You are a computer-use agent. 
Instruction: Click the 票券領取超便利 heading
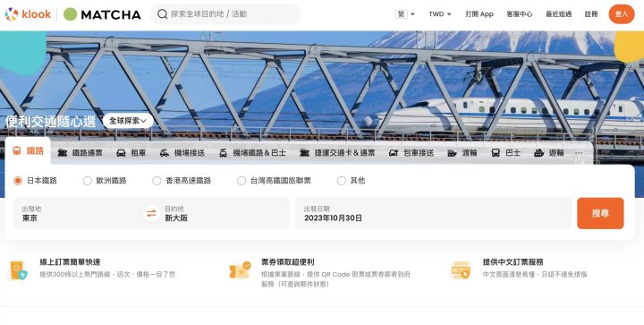pyautogui.click(x=287, y=261)
